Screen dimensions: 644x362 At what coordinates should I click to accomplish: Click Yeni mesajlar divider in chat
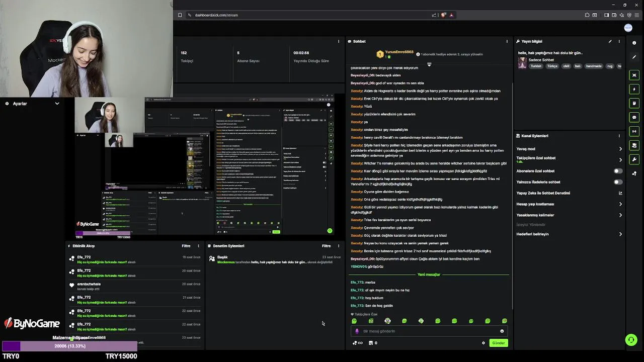point(429,275)
